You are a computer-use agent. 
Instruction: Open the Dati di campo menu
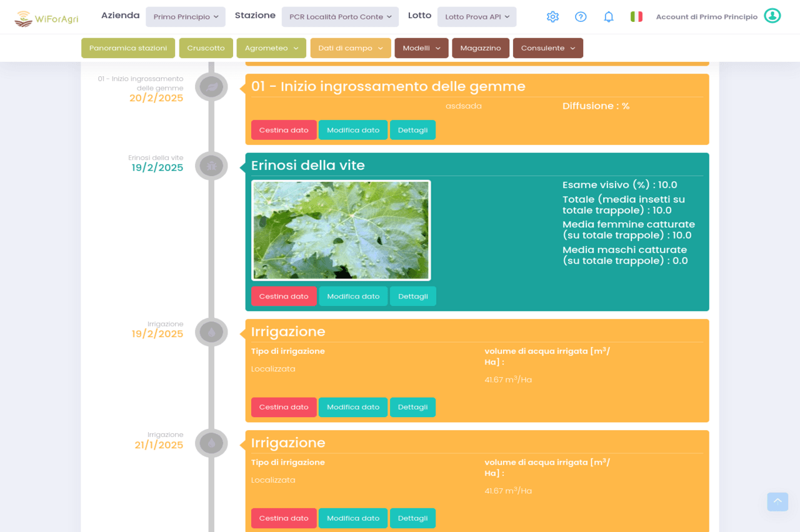point(351,48)
